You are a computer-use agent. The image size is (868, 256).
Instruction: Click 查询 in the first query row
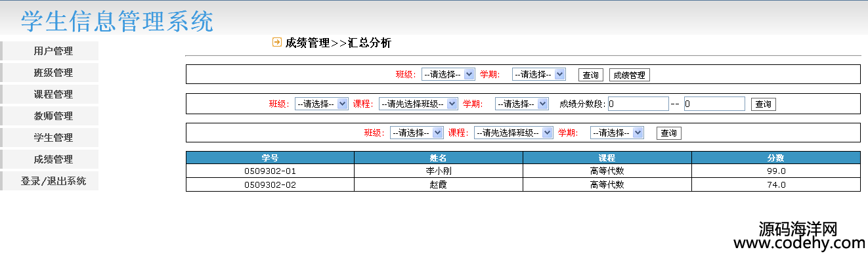point(591,75)
